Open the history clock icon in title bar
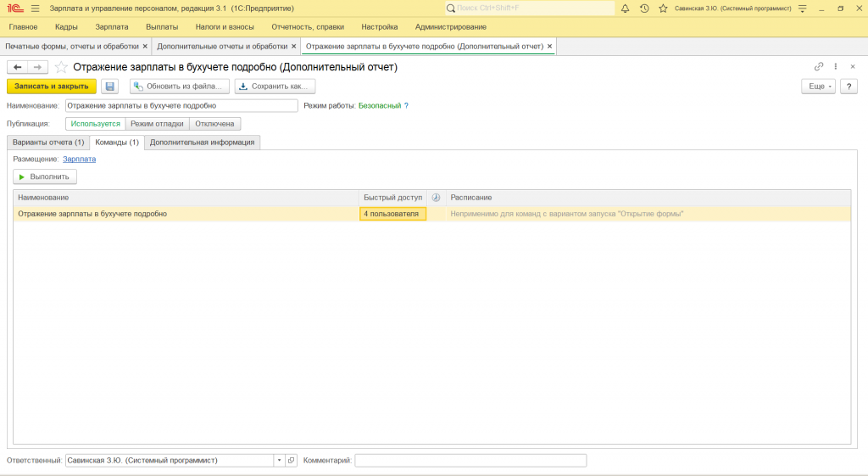Viewport: 868px width, 476px height. (x=644, y=8)
